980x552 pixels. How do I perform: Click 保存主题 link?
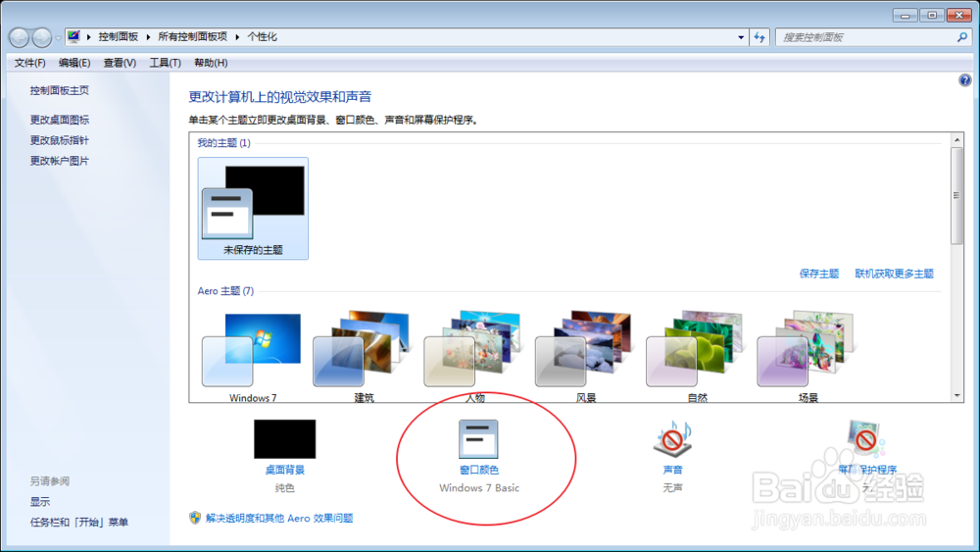pos(818,274)
